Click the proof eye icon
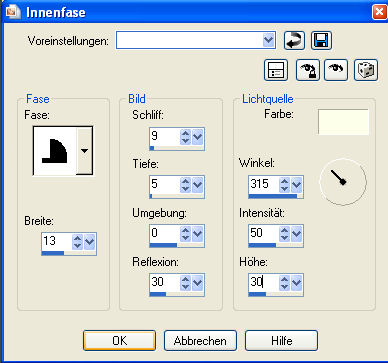Screen dimensions: 388x363 336,70
